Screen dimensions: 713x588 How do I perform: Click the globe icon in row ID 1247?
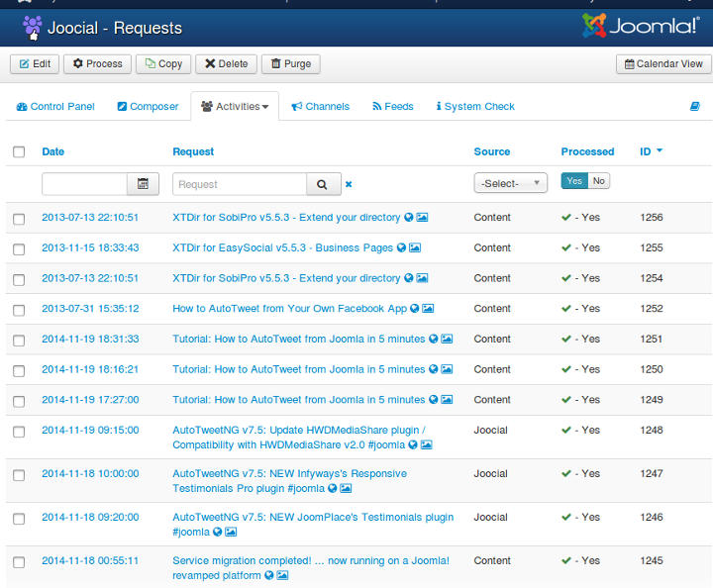(x=333, y=488)
